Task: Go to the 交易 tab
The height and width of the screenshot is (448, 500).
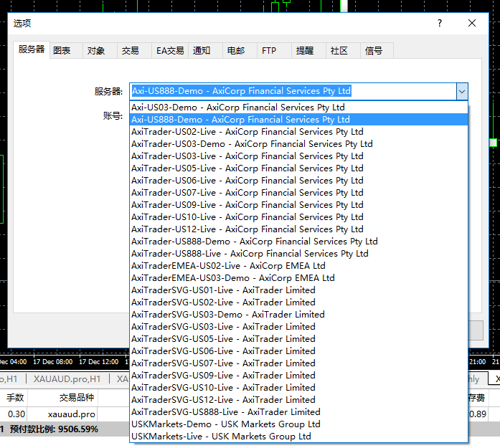Action: point(131,51)
